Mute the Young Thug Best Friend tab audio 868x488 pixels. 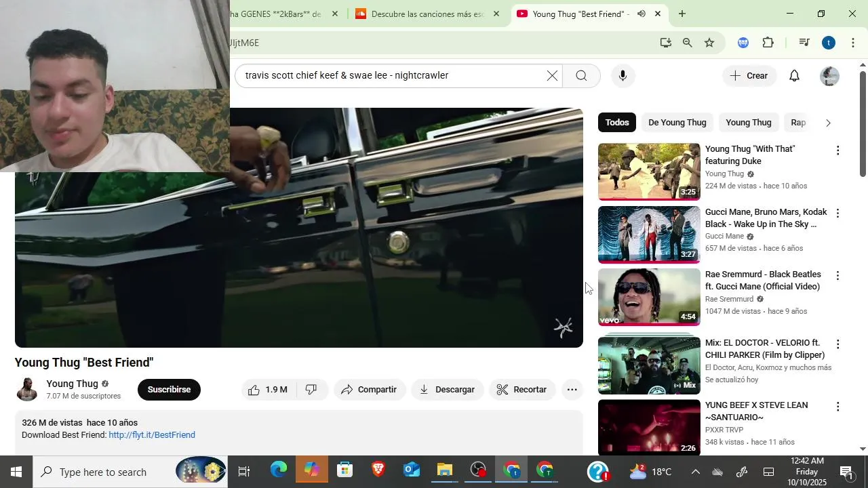pyautogui.click(x=641, y=14)
